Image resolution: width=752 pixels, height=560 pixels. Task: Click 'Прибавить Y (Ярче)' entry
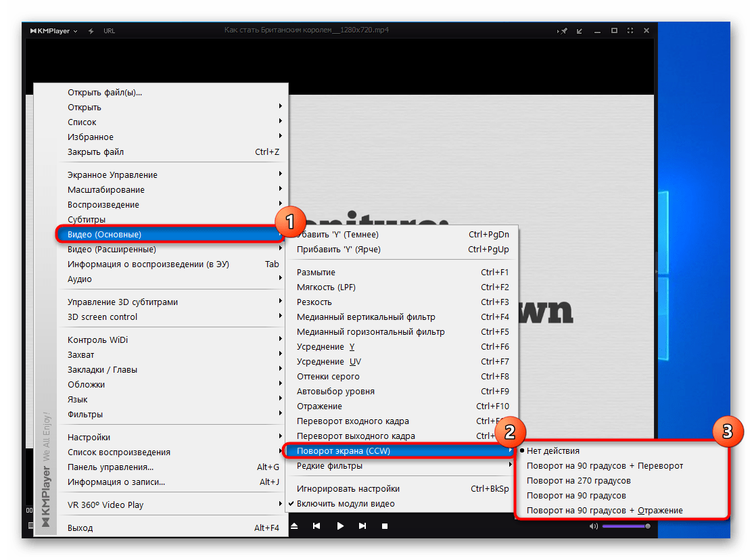coord(401,250)
